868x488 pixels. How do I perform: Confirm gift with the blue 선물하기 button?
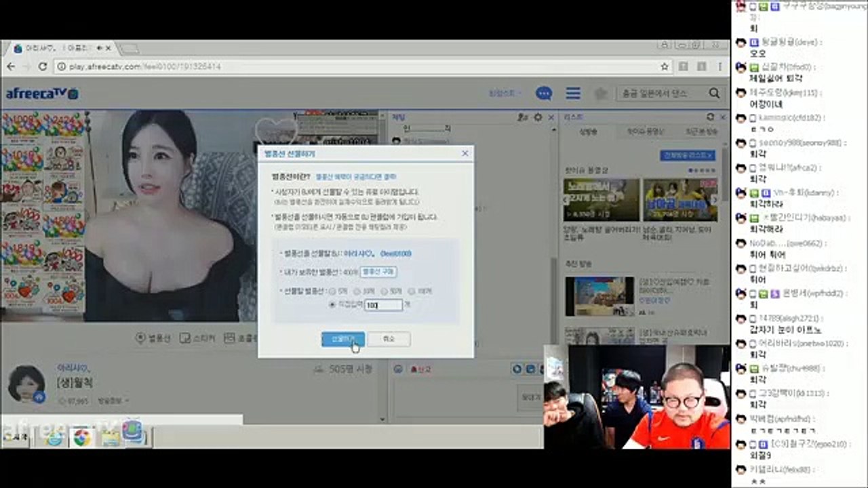pyautogui.click(x=343, y=338)
